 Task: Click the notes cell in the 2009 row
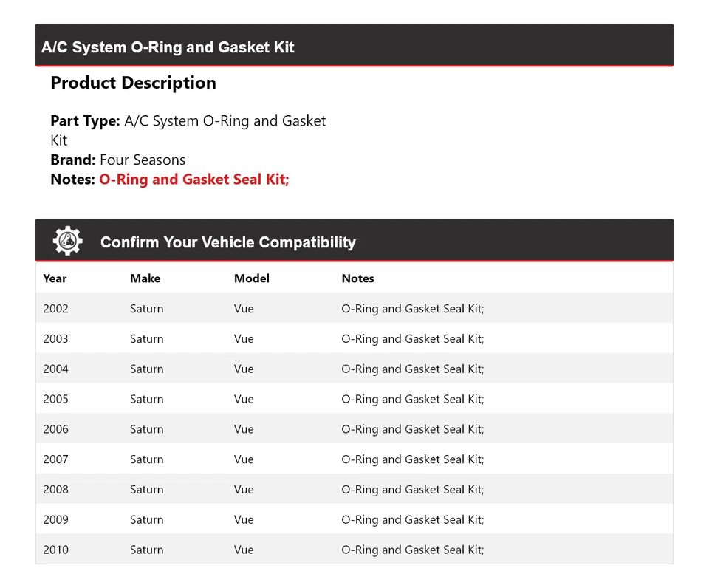click(x=412, y=519)
